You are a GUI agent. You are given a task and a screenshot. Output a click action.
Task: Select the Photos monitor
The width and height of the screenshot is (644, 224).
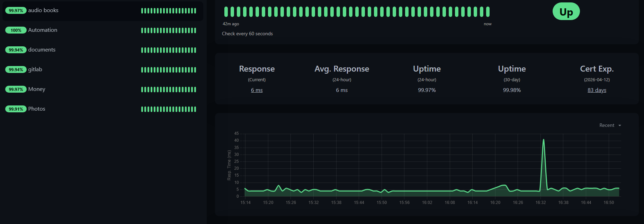tap(37, 109)
